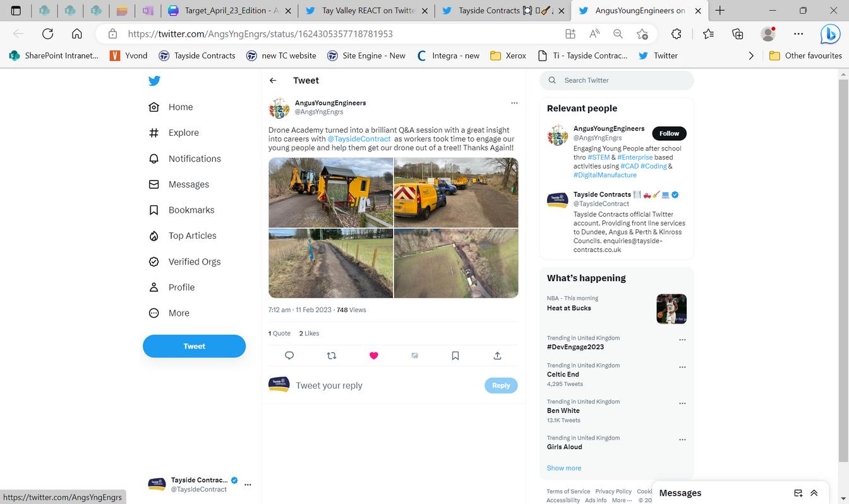View site information lock icon

coord(112,34)
